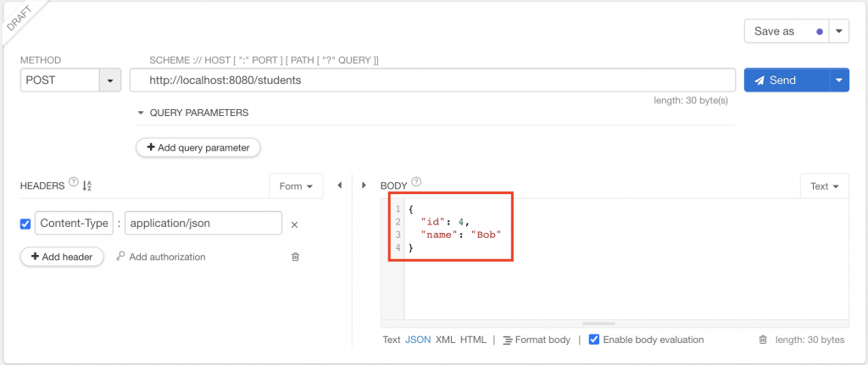The image size is (868, 365).
Task: Open the body Text type dropdown
Action: click(x=824, y=186)
